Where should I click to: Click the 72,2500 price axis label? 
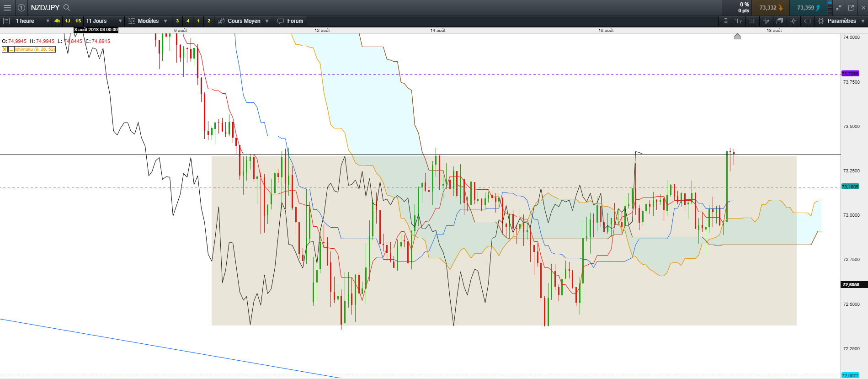coord(851,349)
